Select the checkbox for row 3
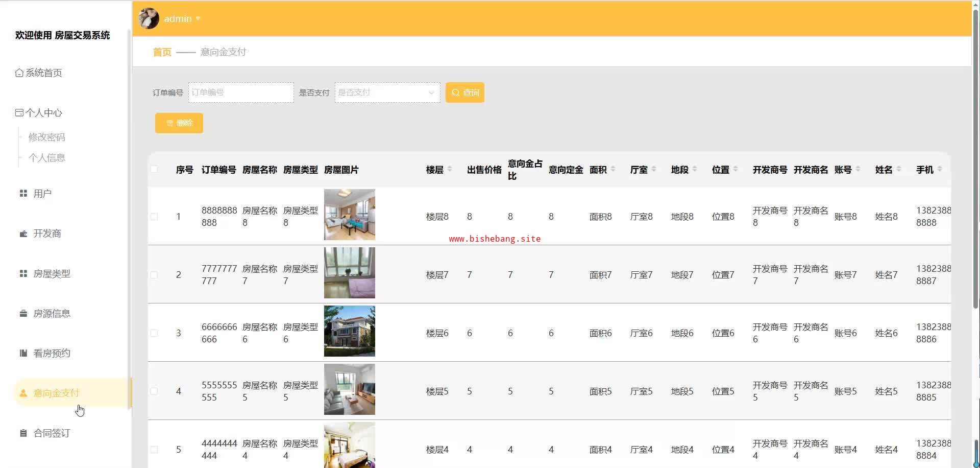Image resolution: width=980 pixels, height=468 pixels. tap(154, 333)
